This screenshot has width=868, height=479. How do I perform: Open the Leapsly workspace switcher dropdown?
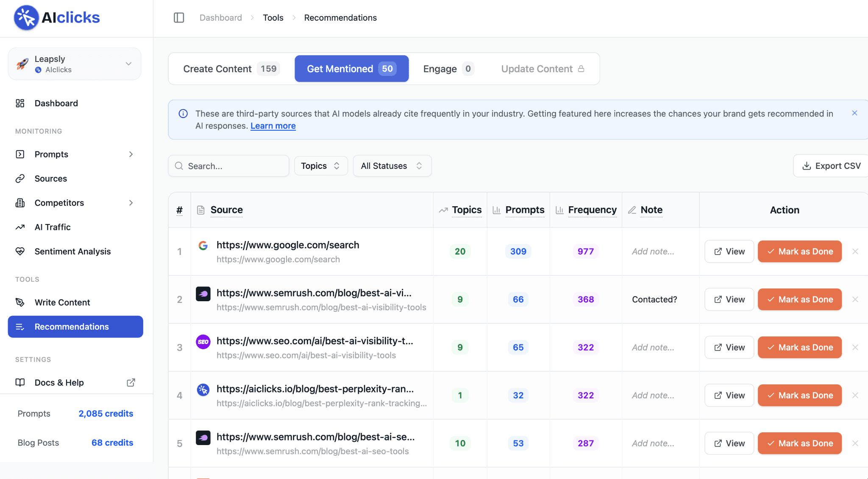point(75,64)
